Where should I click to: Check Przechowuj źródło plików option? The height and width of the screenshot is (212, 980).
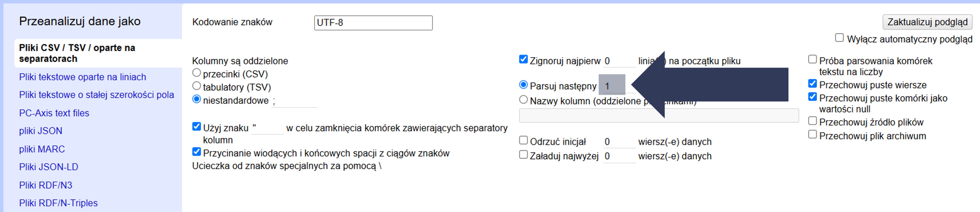(x=812, y=121)
